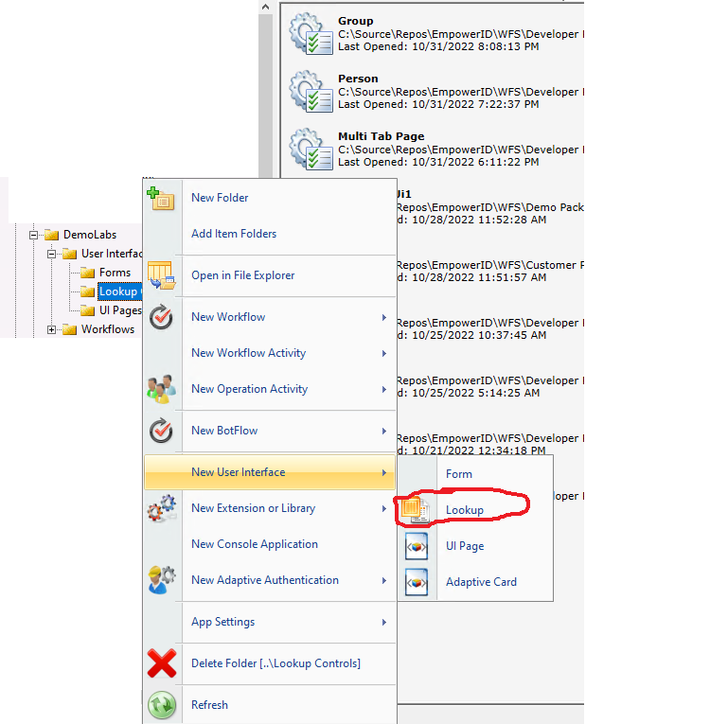Click the Lookup submenu icon
728x724 pixels.
pos(415,509)
